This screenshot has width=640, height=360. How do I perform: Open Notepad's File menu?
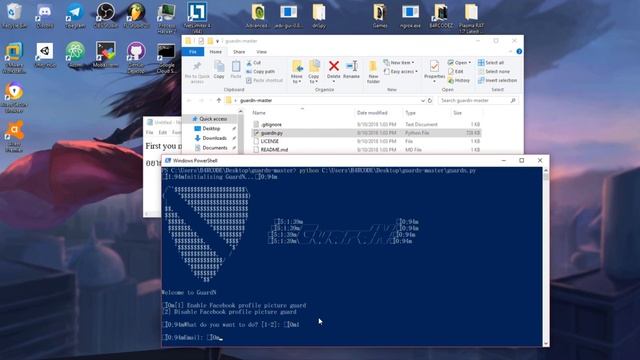coord(149,132)
